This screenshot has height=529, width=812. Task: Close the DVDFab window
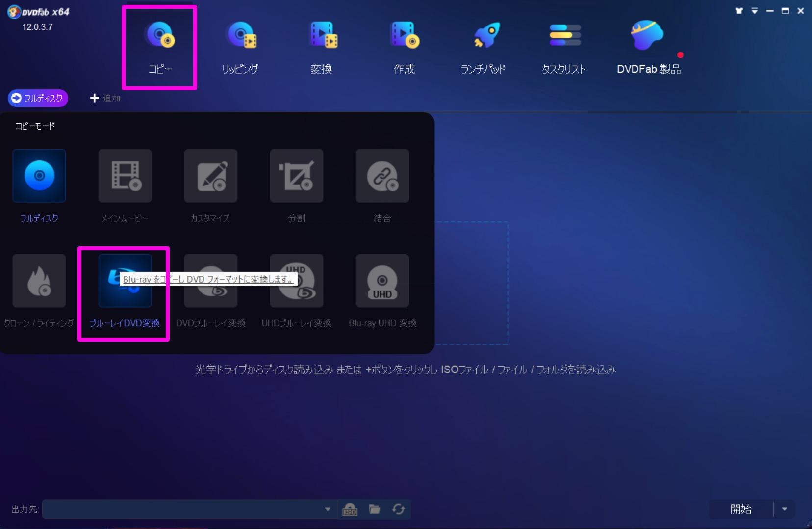[801, 11]
